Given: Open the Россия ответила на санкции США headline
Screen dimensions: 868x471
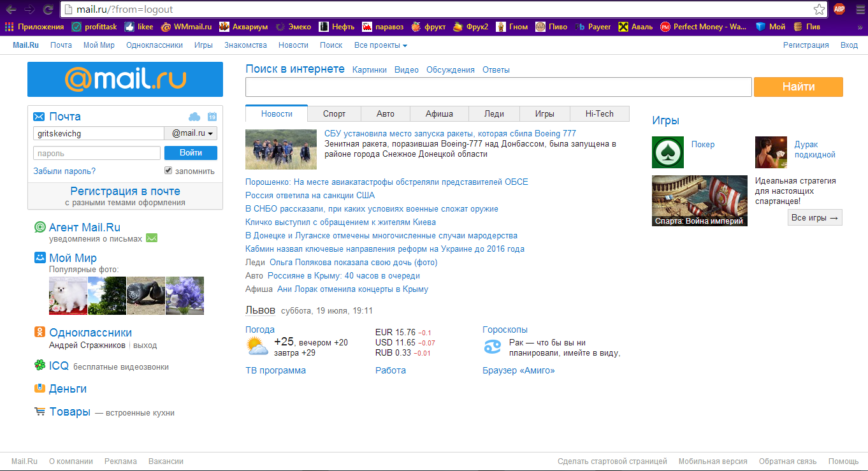Looking at the screenshot, I should click(x=310, y=195).
